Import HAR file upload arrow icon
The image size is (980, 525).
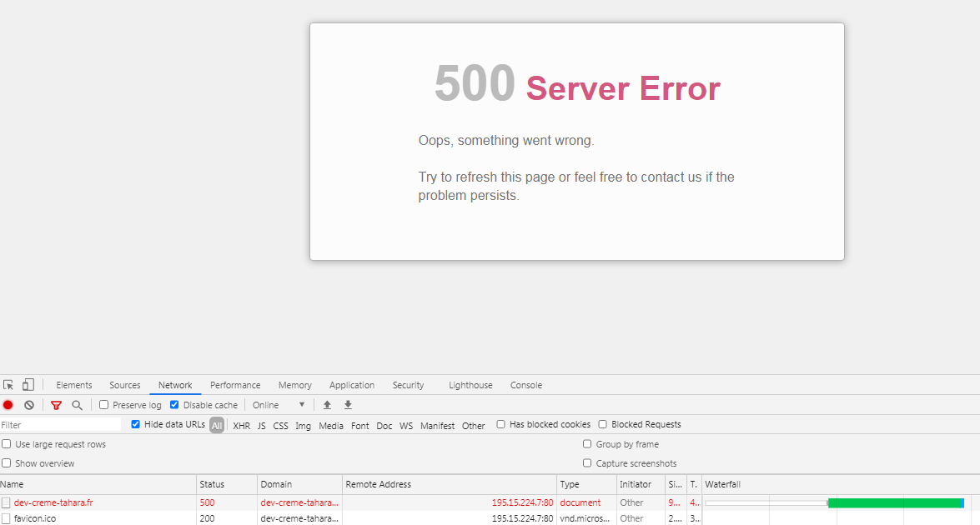(327, 405)
